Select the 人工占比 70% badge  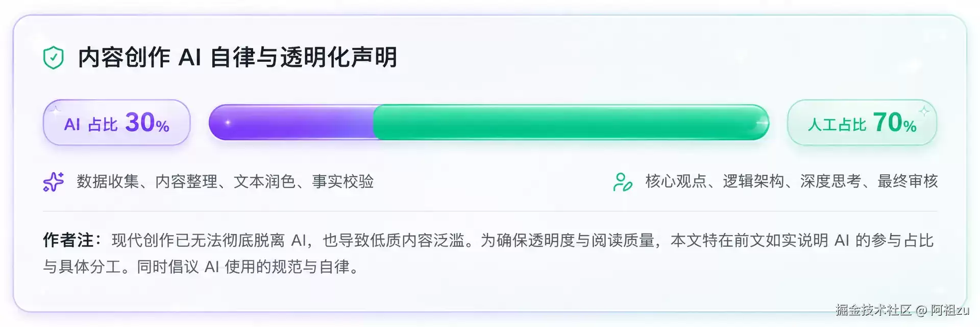point(862,123)
